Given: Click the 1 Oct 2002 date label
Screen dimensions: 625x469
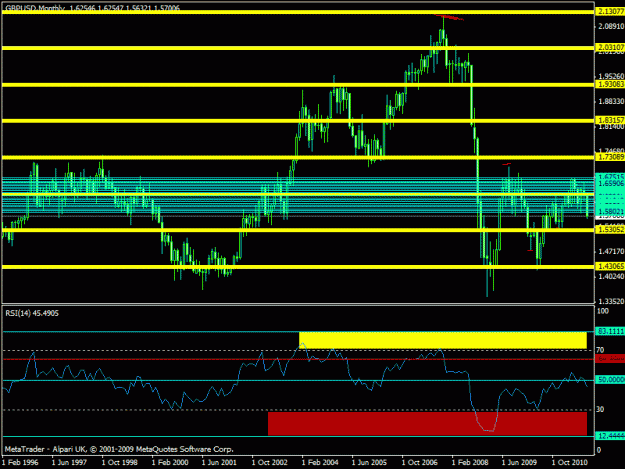Looking at the screenshot, I should (270, 462).
